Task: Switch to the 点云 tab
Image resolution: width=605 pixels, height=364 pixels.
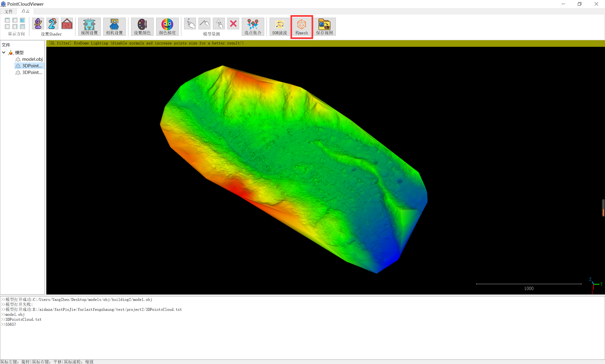Action: pyautogui.click(x=25, y=11)
